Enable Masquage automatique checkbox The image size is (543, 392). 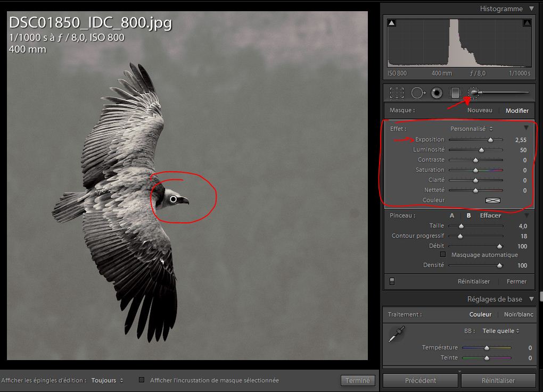click(443, 254)
